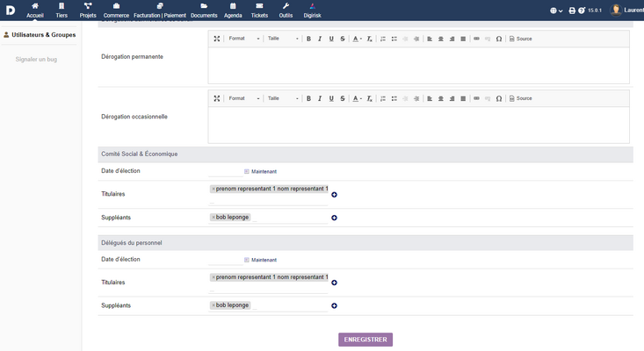Click the ENREGISTRER button
Image resolution: width=644 pixels, height=351 pixels.
click(x=365, y=340)
